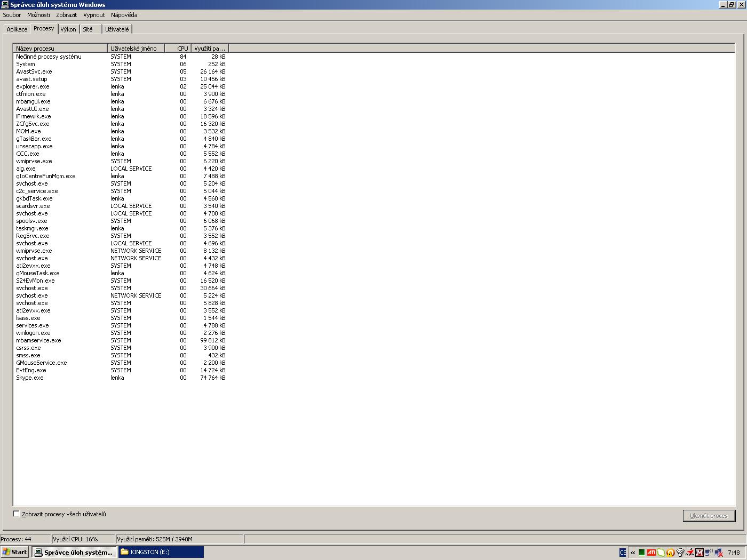Select the EvtEng.exe process row

(121, 370)
